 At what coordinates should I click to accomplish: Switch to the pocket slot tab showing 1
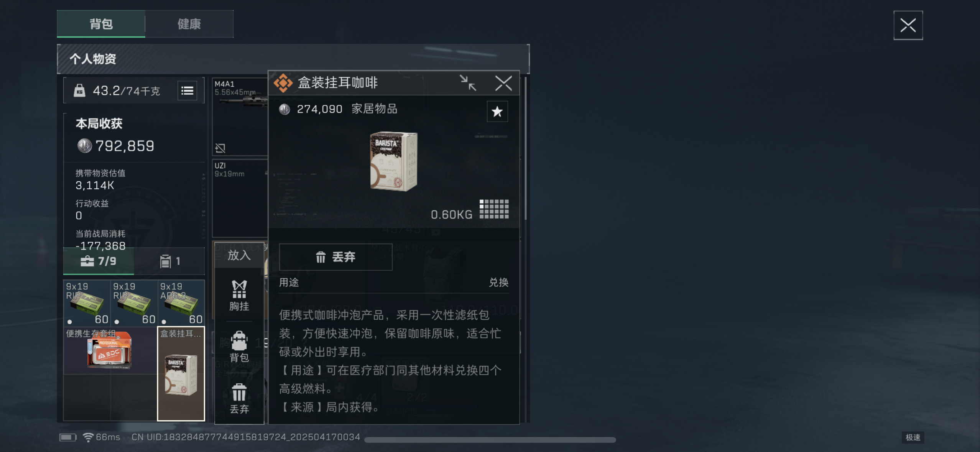170,261
